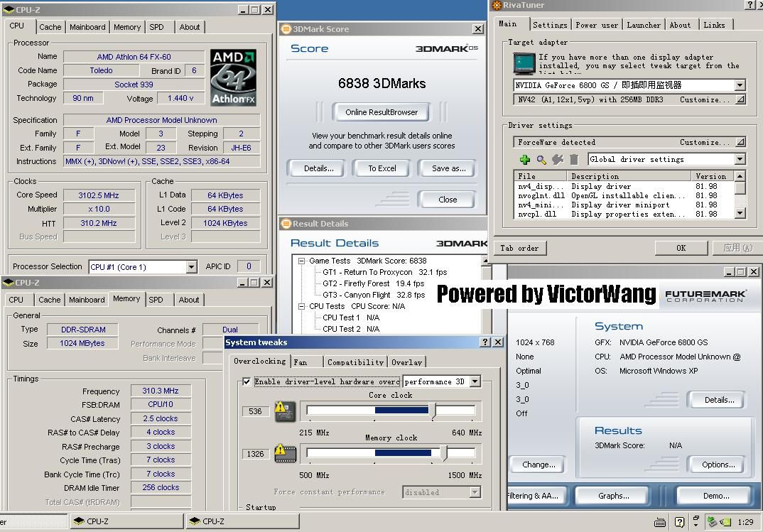Click the GT2 - Firefly Forest result row
This screenshot has height=532, width=763.
(x=373, y=283)
